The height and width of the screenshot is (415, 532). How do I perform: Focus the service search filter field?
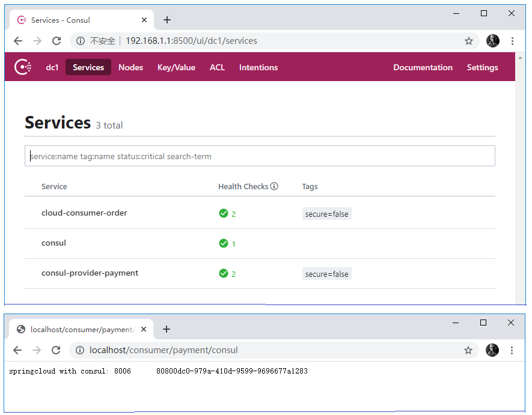[x=260, y=156]
